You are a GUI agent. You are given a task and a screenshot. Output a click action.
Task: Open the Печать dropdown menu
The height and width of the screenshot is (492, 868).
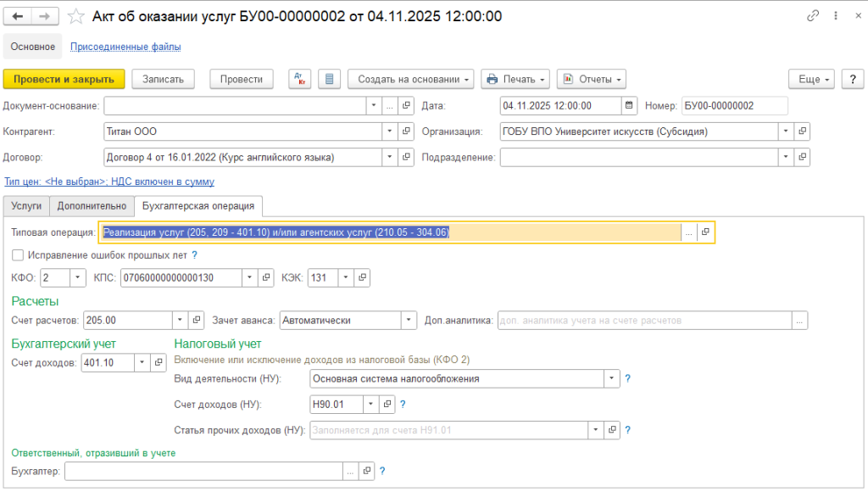(x=516, y=79)
